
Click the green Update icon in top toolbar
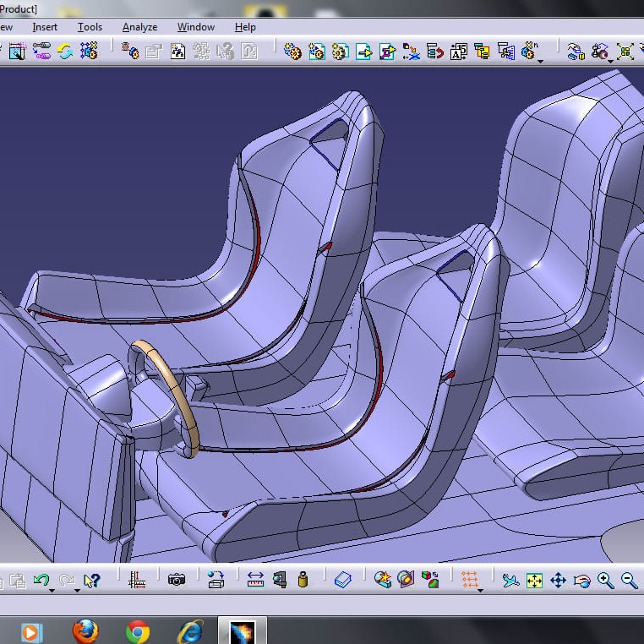[65, 52]
